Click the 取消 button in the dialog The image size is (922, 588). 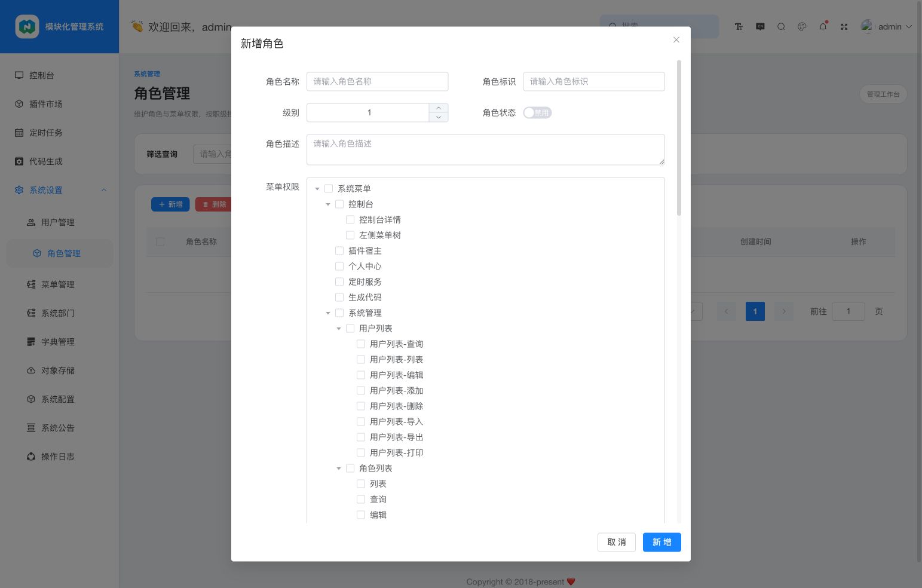(x=616, y=542)
